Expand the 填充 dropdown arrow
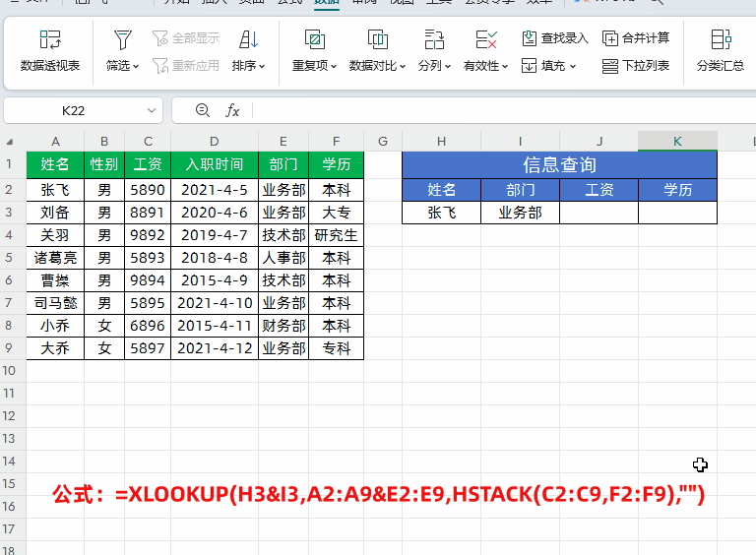This screenshot has height=555, width=756. (x=573, y=67)
